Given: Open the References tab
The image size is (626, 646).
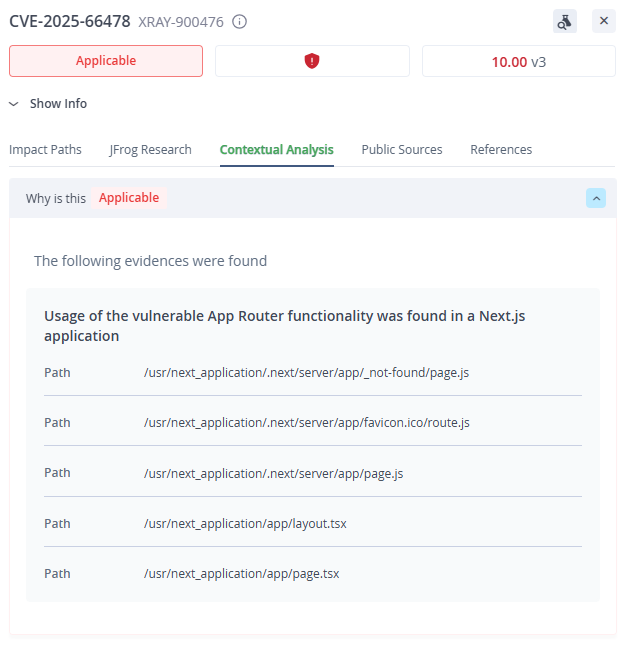Looking at the screenshot, I should (501, 149).
